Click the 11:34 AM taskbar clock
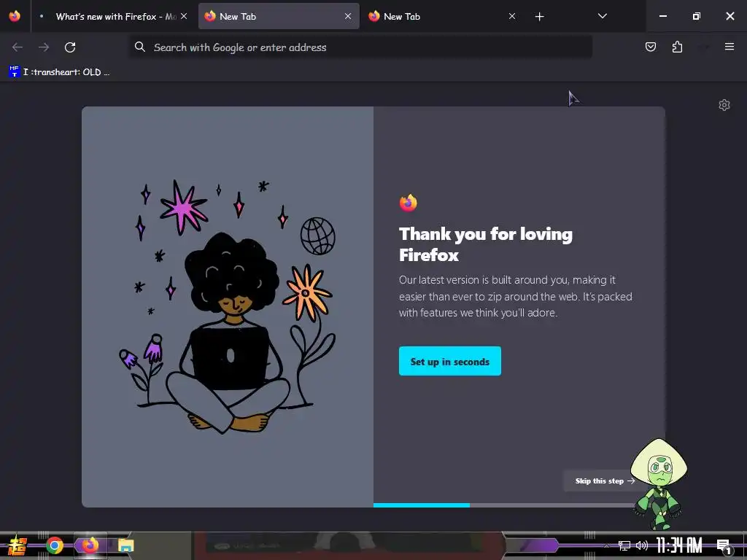The width and height of the screenshot is (747, 560). [679, 545]
